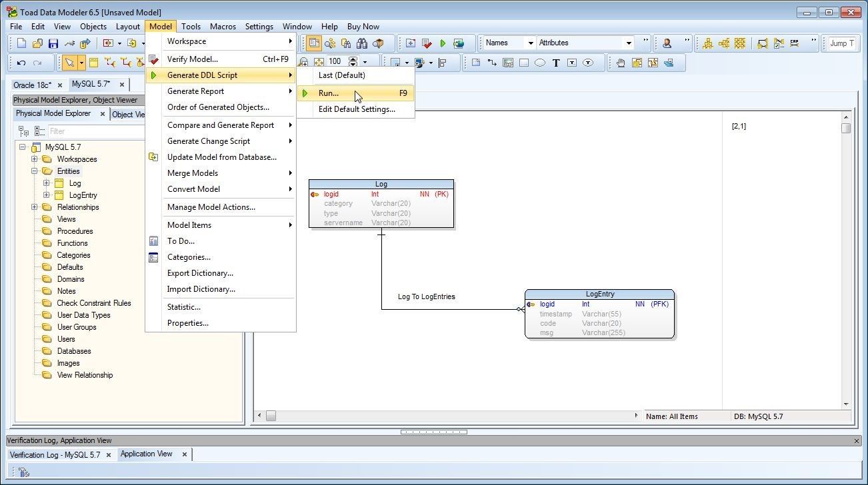Collapse the MySQL 5.7 tree root
Screen dimensions: 868x485
pos(23,147)
